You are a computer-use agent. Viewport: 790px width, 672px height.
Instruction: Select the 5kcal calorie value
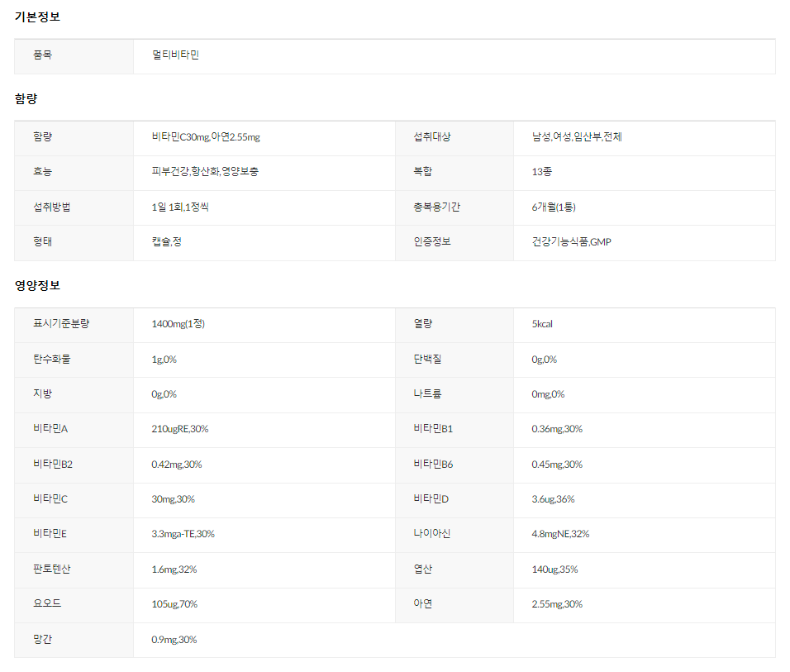tap(542, 324)
